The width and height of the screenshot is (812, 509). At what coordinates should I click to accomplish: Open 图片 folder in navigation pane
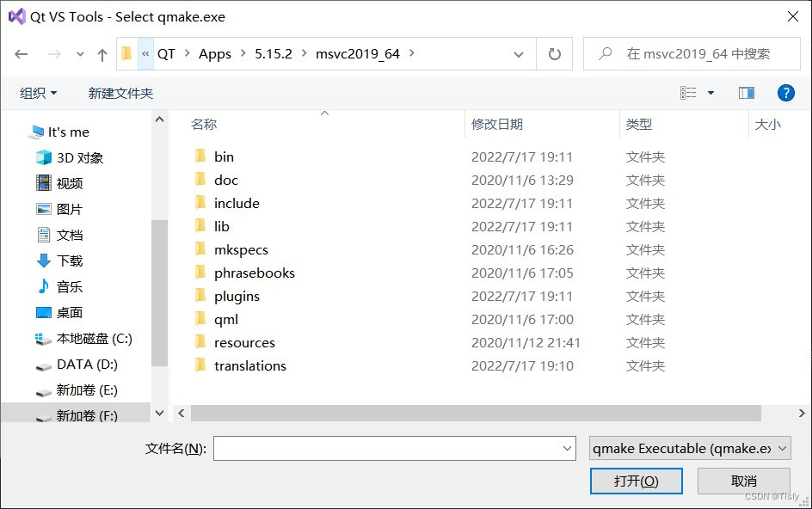click(60, 209)
